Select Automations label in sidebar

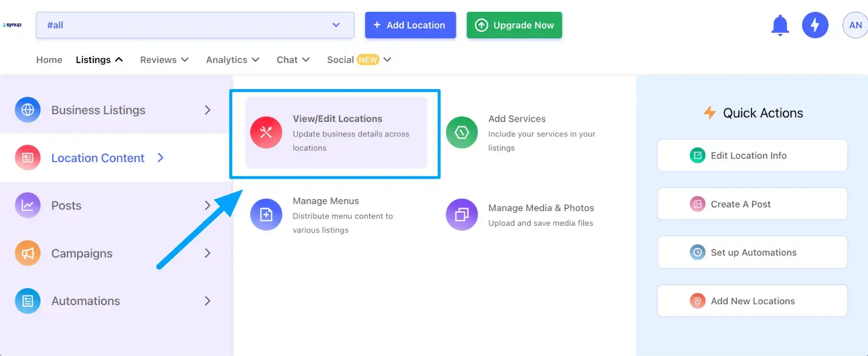pos(86,301)
